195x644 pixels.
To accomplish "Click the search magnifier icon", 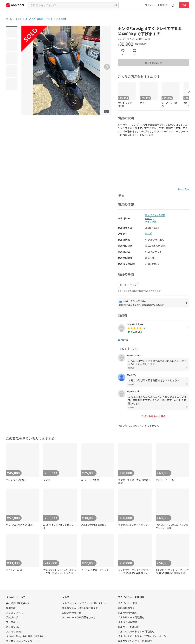I will pyautogui.click(x=116, y=5).
